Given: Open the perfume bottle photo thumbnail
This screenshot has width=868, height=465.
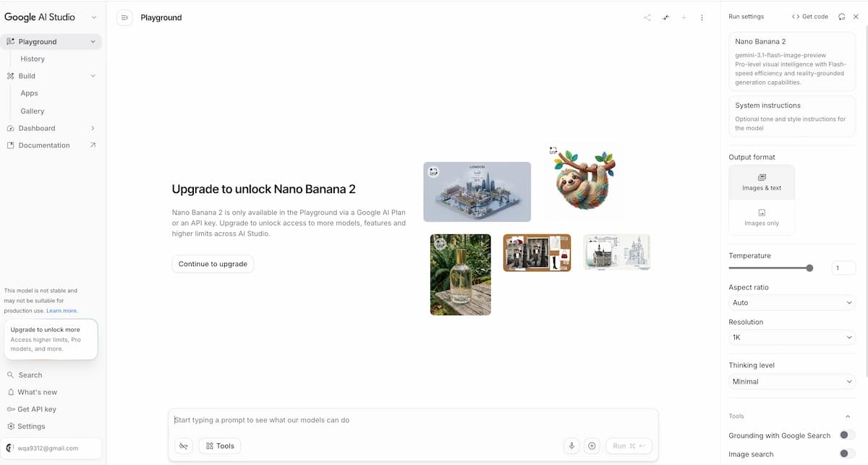Looking at the screenshot, I should [x=461, y=275].
